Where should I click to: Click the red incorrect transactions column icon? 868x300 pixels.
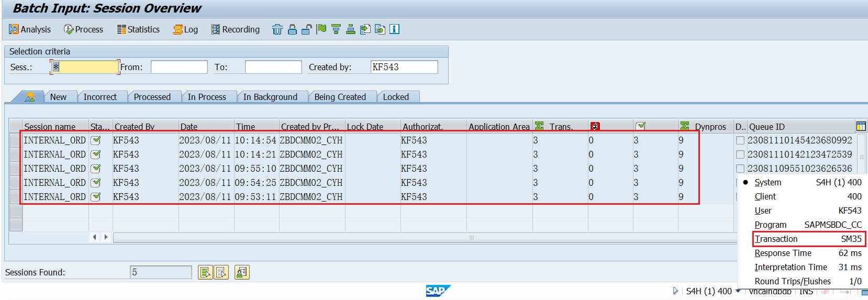pos(595,126)
